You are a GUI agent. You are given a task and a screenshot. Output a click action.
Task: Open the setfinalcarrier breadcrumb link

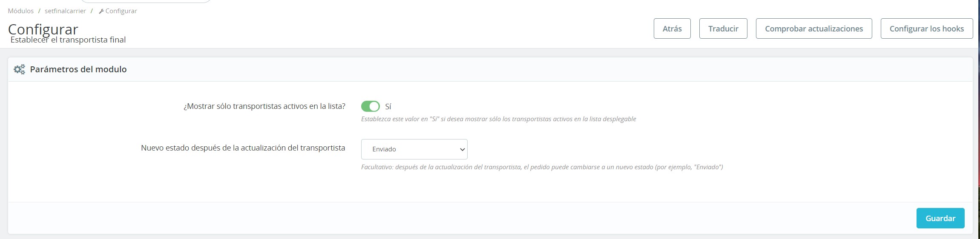(x=65, y=11)
